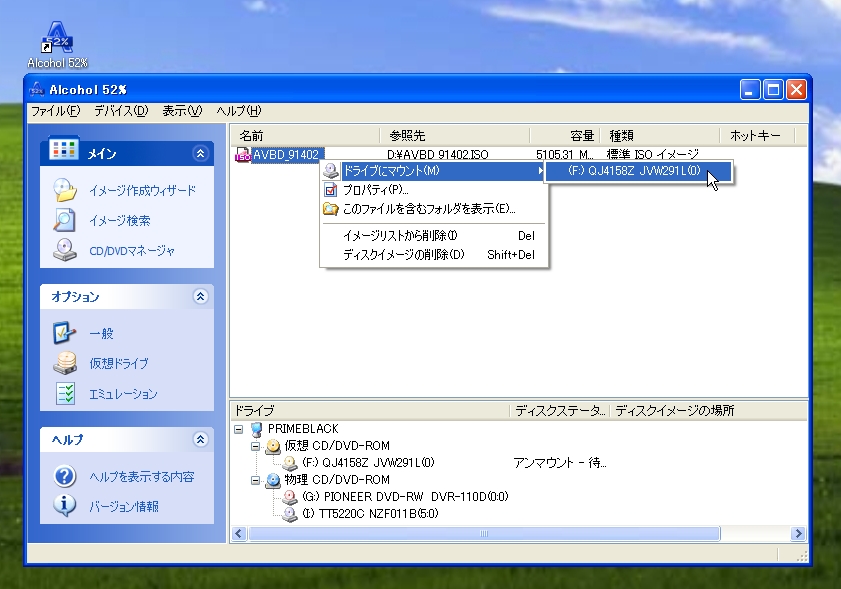Image resolution: width=841 pixels, height=589 pixels.
Task: Open the イメージ検索 link
Action: (x=120, y=220)
